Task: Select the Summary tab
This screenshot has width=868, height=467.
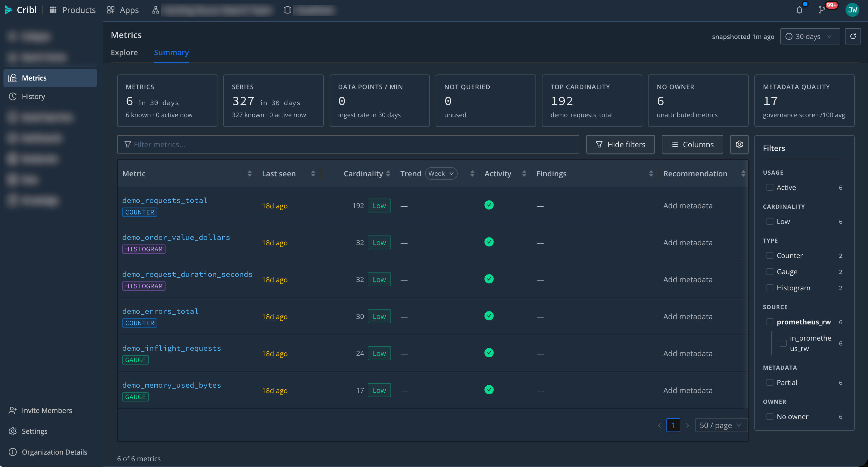Action: [x=171, y=53]
